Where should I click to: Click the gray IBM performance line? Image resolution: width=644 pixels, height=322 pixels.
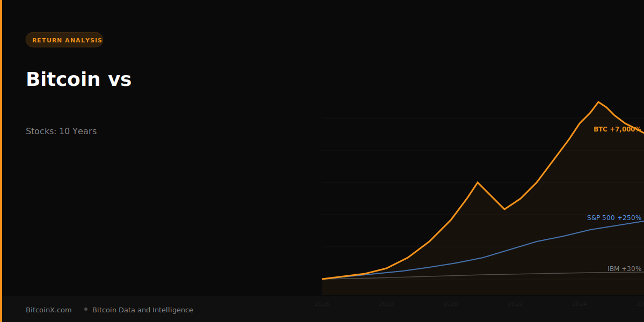click(x=510, y=274)
